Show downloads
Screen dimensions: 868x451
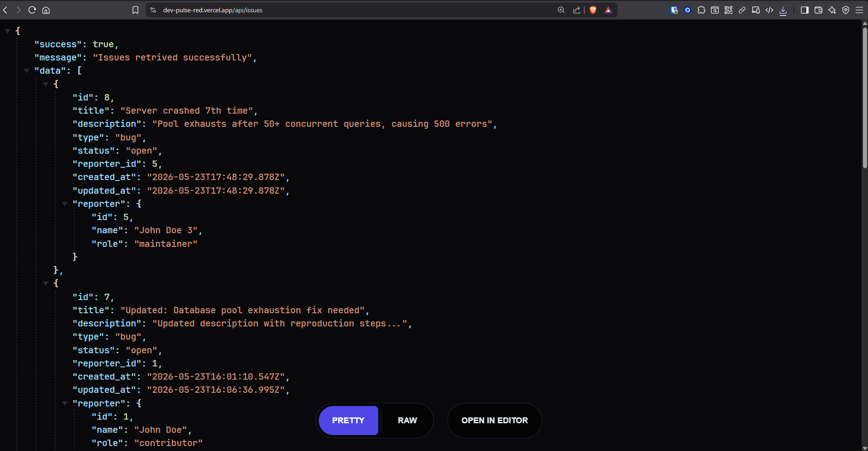click(x=783, y=10)
